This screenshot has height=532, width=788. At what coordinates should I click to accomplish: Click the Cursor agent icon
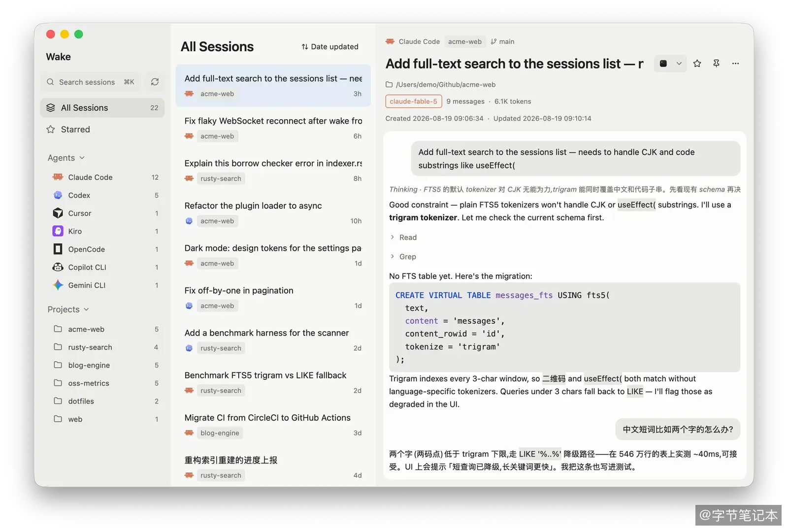point(58,213)
